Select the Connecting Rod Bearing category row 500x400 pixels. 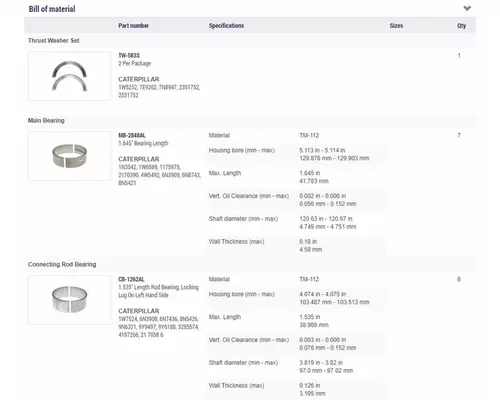250,264
